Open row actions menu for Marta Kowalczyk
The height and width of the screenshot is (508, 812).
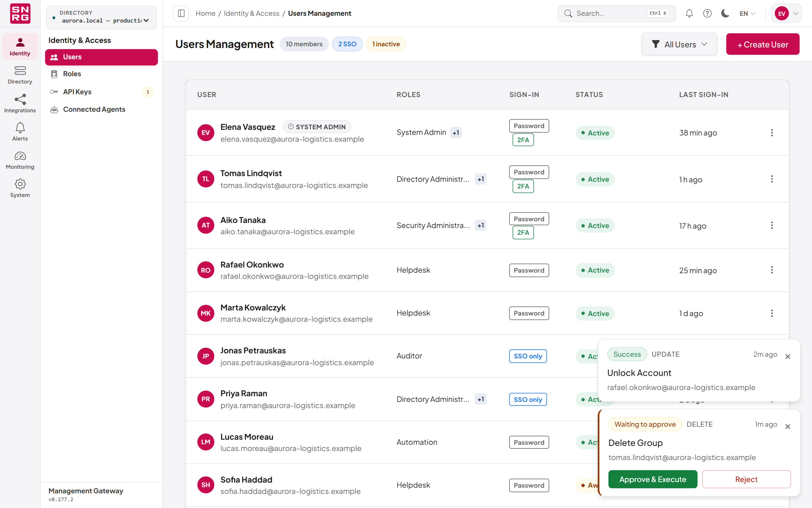(772, 314)
